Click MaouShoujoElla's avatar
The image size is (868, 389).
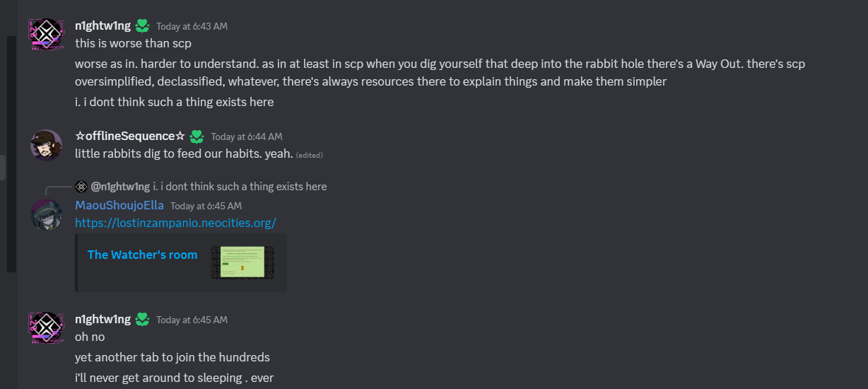(46, 214)
